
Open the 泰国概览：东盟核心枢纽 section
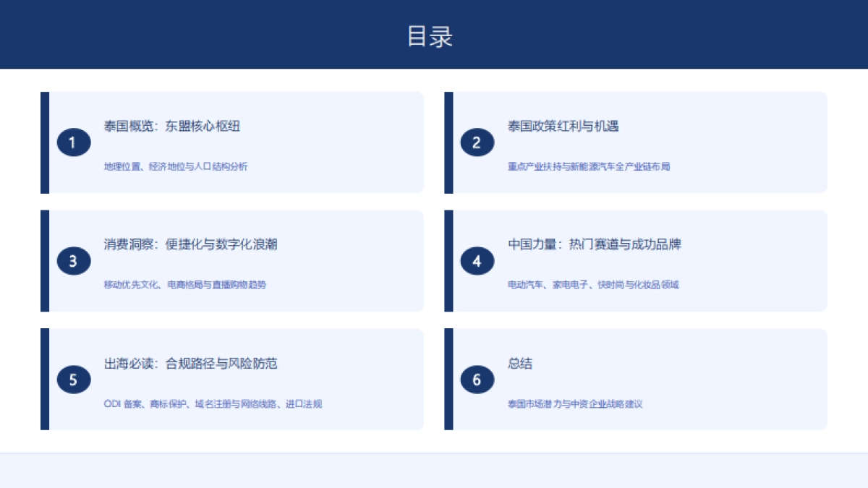(172, 127)
